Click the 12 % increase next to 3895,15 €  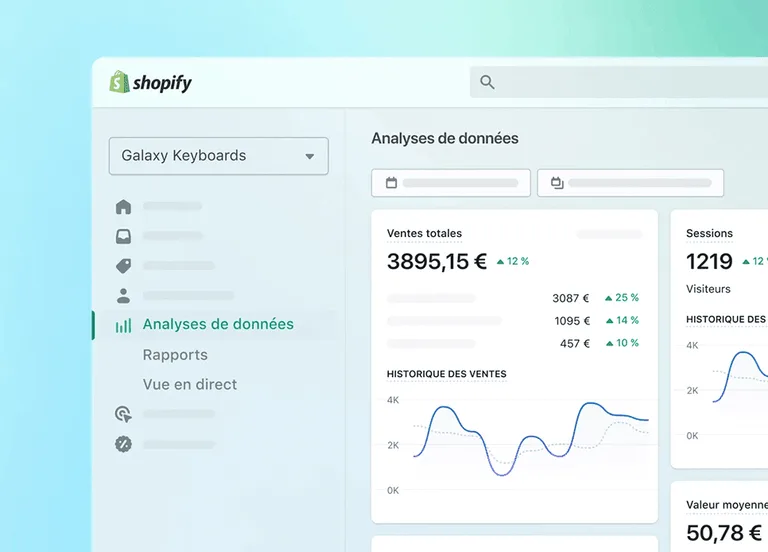(513, 262)
